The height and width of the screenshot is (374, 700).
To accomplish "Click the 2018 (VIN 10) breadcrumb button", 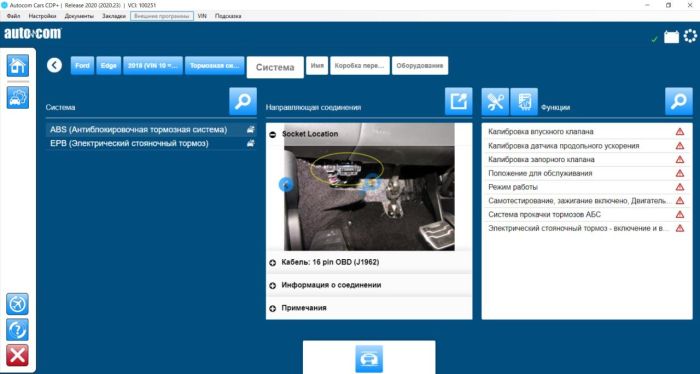I will pos(153,66).
